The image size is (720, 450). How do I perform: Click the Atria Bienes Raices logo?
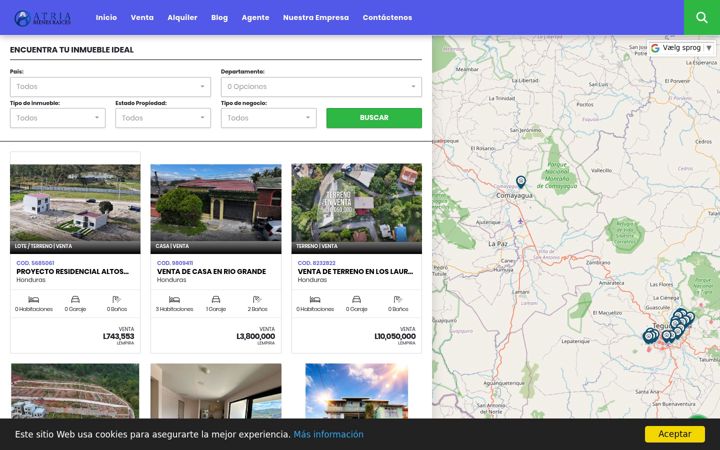click(42, 18)
